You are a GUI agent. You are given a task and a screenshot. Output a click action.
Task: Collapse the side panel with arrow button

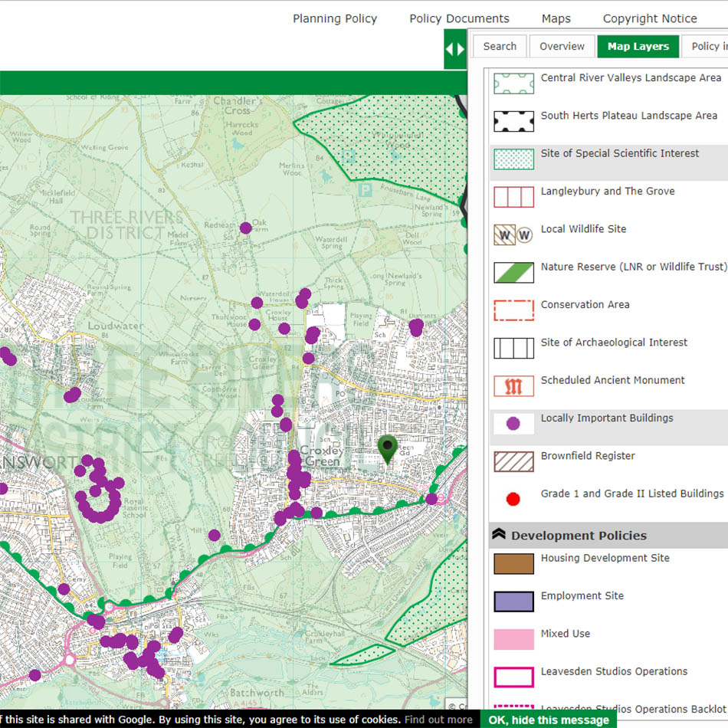click(455, 50)
